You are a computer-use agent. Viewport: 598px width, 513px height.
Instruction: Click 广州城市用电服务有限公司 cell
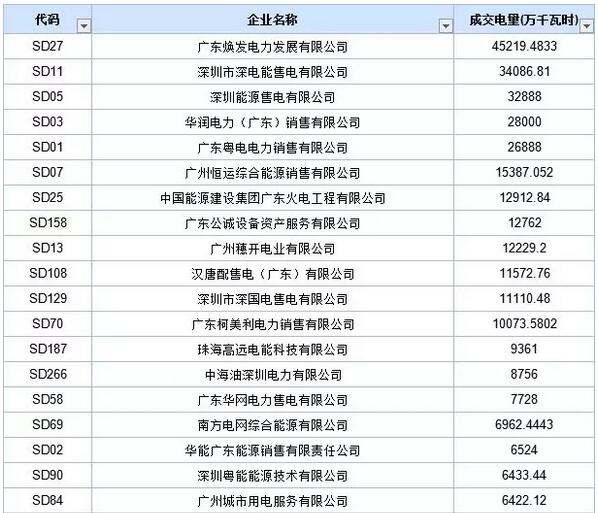[272, 500]
